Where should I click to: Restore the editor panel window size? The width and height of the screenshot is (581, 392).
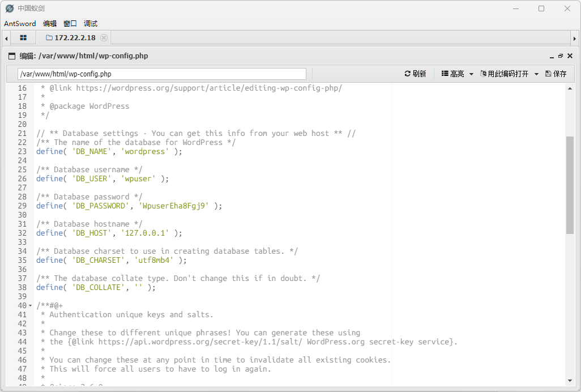[561, 56]
